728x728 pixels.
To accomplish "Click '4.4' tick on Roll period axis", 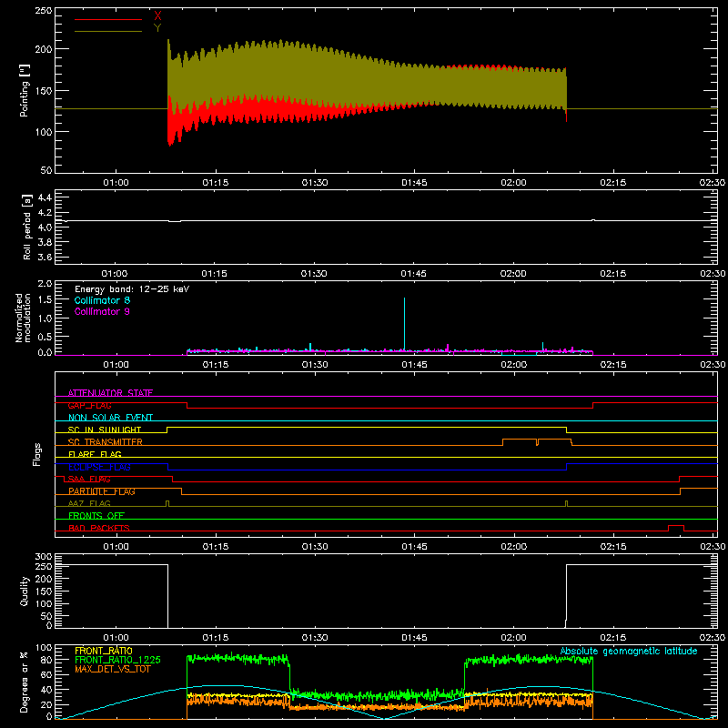I will [45, 197].
